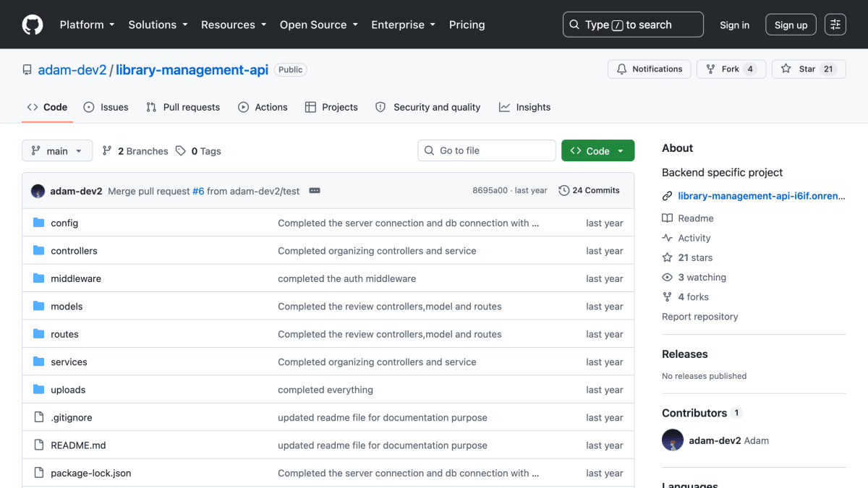This screenshot has width=868, height=488.
Task: Click the README.md file icon
Action: point(38,445)
